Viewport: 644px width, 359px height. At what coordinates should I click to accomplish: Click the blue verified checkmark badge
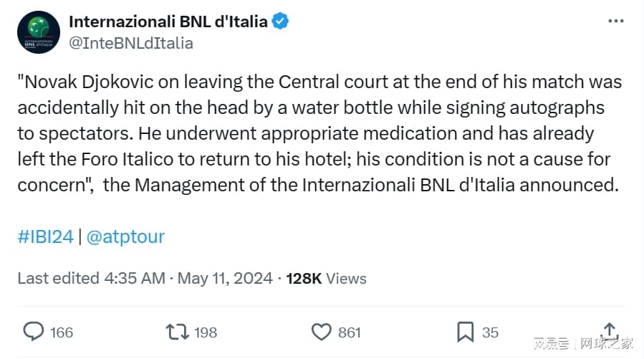pos(281,21)
